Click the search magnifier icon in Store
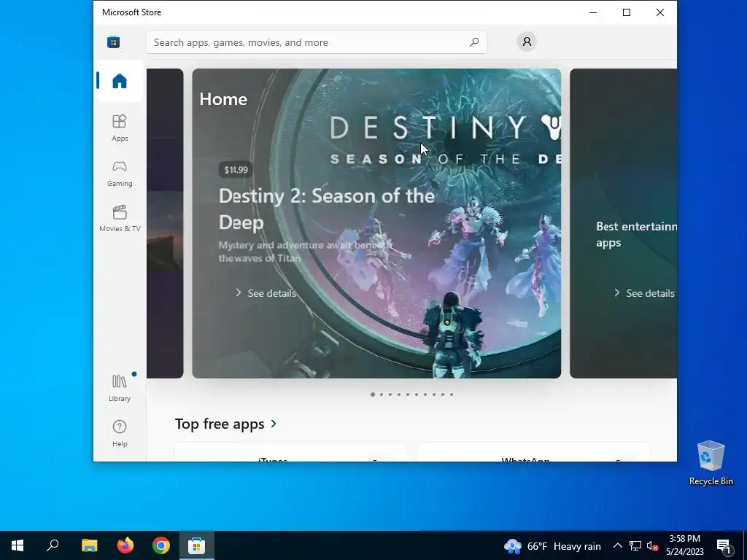The width and height of the screenshot is (747, 560). (474, 42)
